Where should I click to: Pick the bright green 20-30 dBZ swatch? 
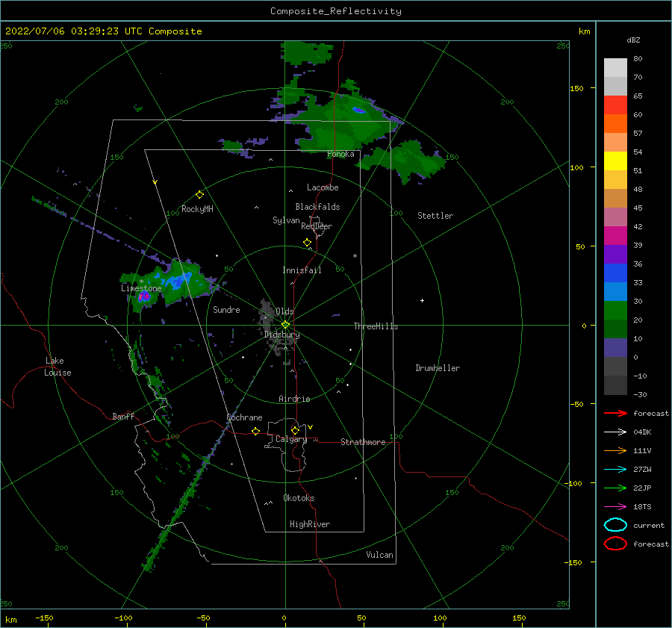coord(615,311)
